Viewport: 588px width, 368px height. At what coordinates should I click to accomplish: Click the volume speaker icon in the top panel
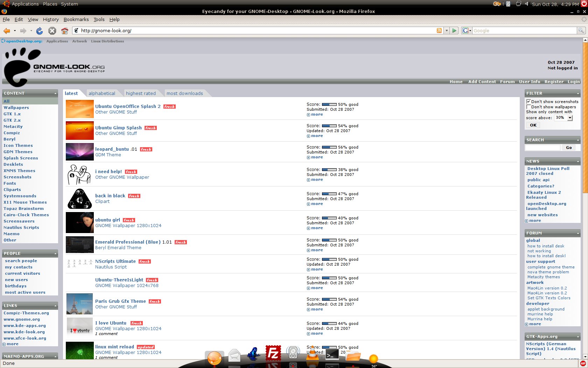526,4
